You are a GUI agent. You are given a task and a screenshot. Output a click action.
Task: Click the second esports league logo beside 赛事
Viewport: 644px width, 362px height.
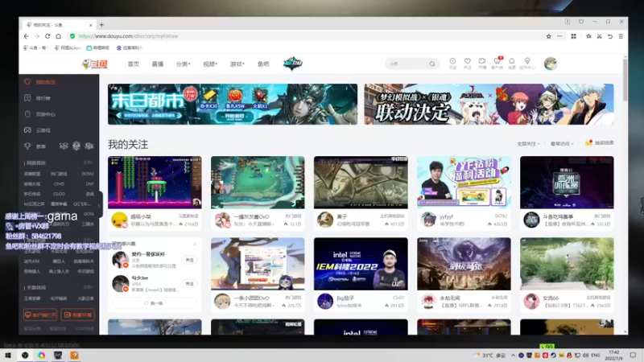click(x=76, y=146)
